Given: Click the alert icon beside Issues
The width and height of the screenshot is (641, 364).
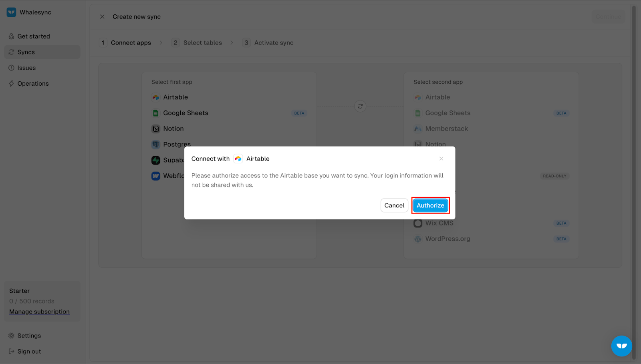Looking at the screenshot, I should coord(11,68).
